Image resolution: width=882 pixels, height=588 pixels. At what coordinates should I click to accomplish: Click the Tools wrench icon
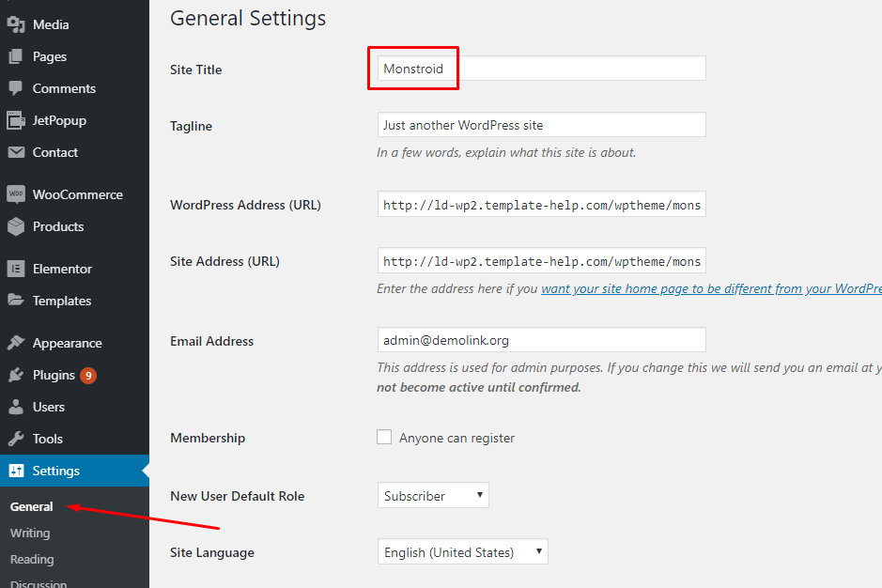(16, 439)
